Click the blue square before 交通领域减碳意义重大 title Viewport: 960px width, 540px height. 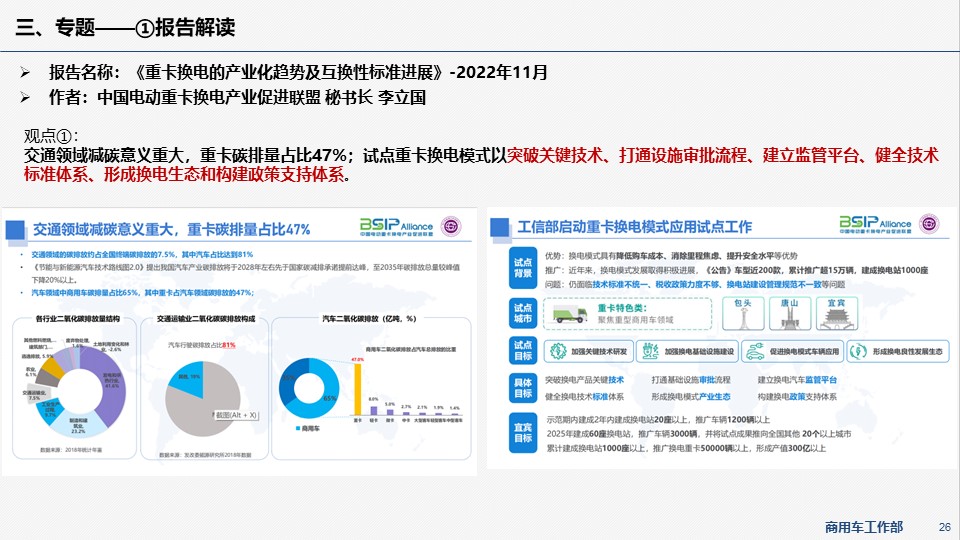click(x=15, y=230)
